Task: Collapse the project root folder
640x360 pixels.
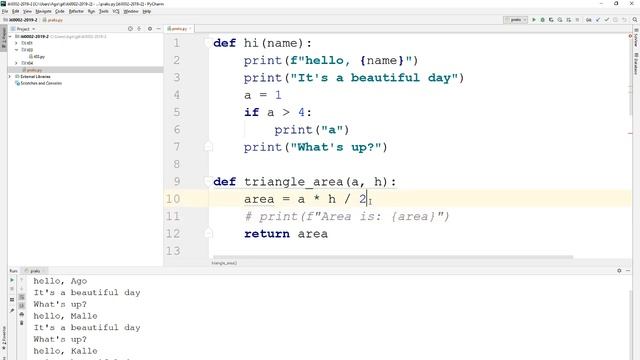Action: (10, 36)
